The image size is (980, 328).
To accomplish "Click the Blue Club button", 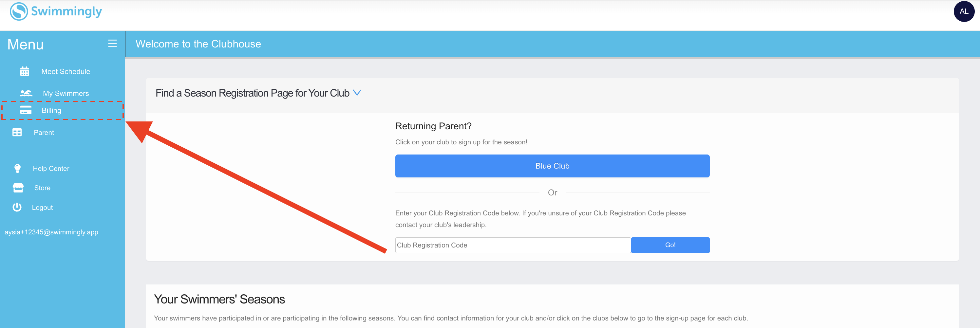I will pyautogui.click(x=552, y=166).
